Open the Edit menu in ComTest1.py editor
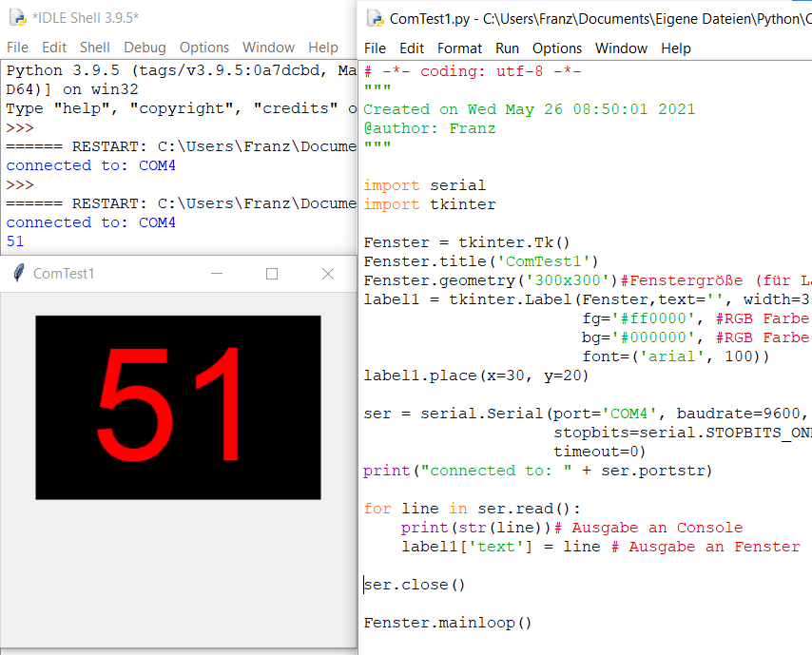This screenshot has height=655, width=812. coord(411,48)
